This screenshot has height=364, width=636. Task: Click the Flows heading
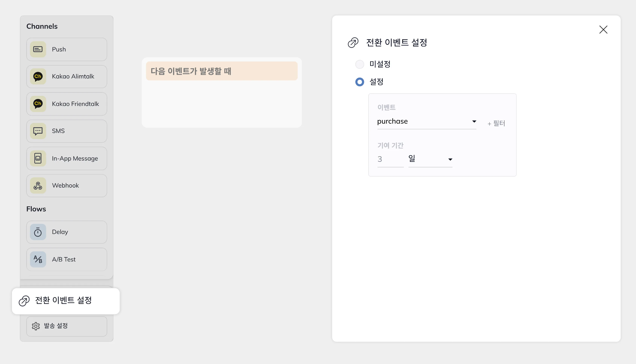36,209
